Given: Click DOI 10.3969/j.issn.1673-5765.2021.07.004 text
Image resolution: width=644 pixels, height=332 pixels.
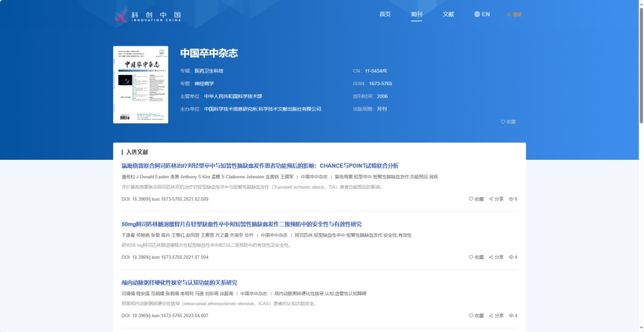Looking at the screenshot, I should tap(165, 257).
